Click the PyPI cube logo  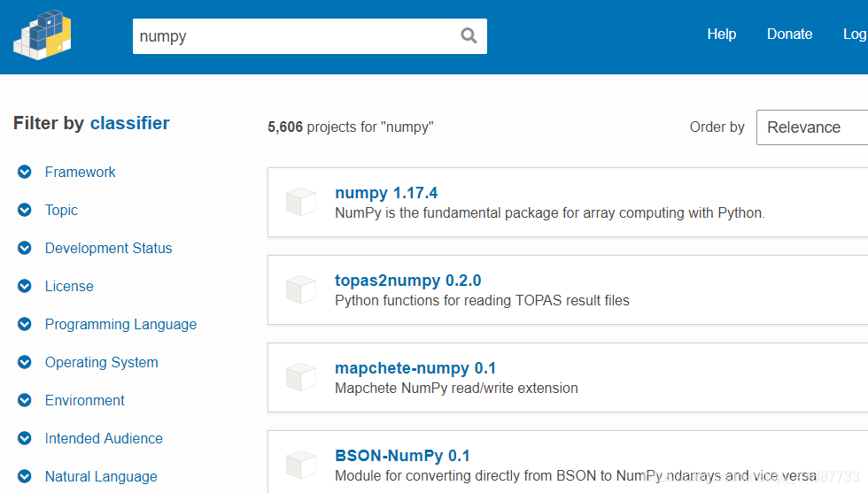(43, 35)
